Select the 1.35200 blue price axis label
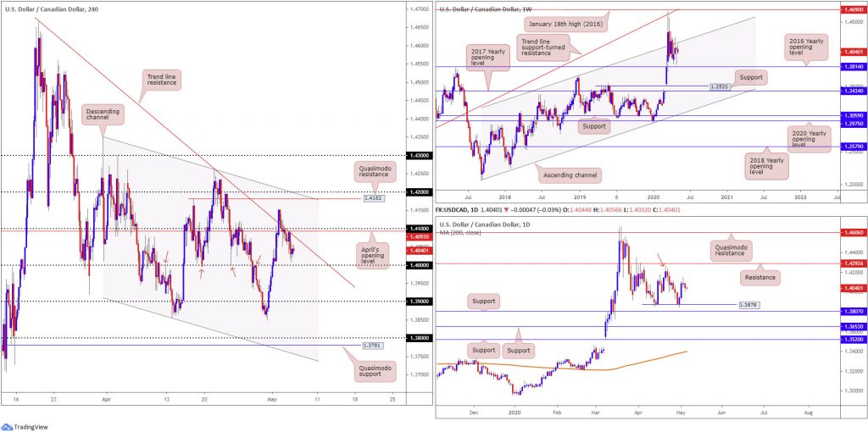868x432 pixels. [852, 340]
